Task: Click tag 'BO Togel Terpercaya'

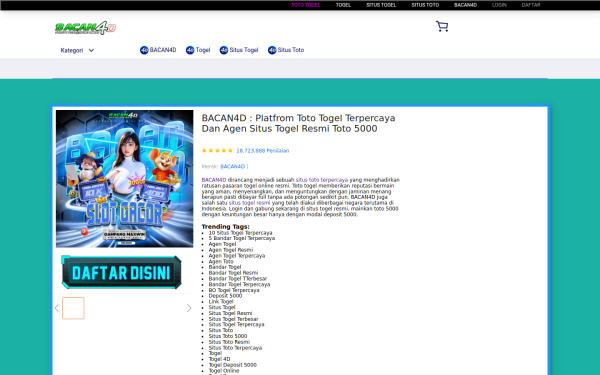Action: coord(234,290)
